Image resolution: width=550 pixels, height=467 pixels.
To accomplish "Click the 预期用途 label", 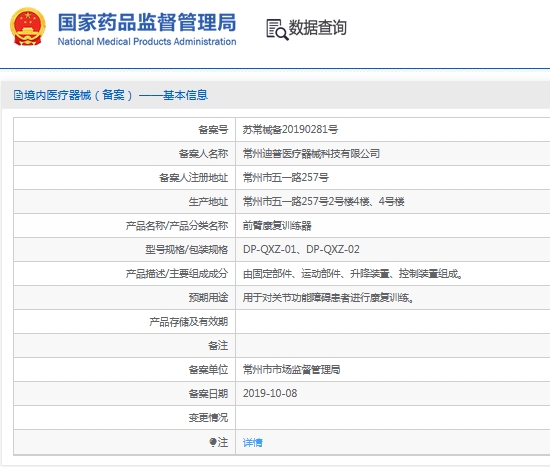I will coord(208,298).
